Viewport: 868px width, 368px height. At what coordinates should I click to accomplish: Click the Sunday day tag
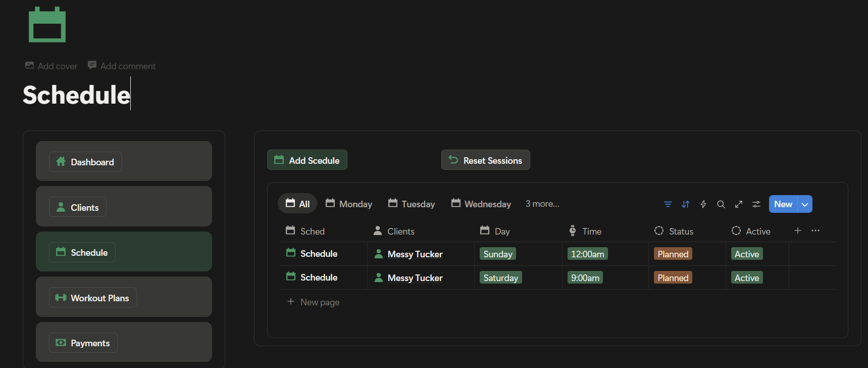[x=498, y=254]
